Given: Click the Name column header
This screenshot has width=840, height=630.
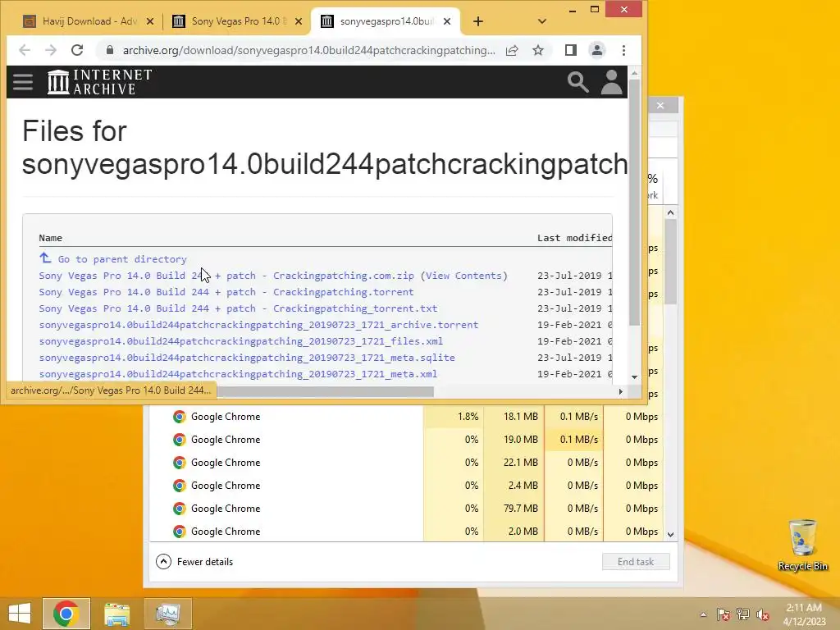Looking at the screenshot, I should click(50, 238).
